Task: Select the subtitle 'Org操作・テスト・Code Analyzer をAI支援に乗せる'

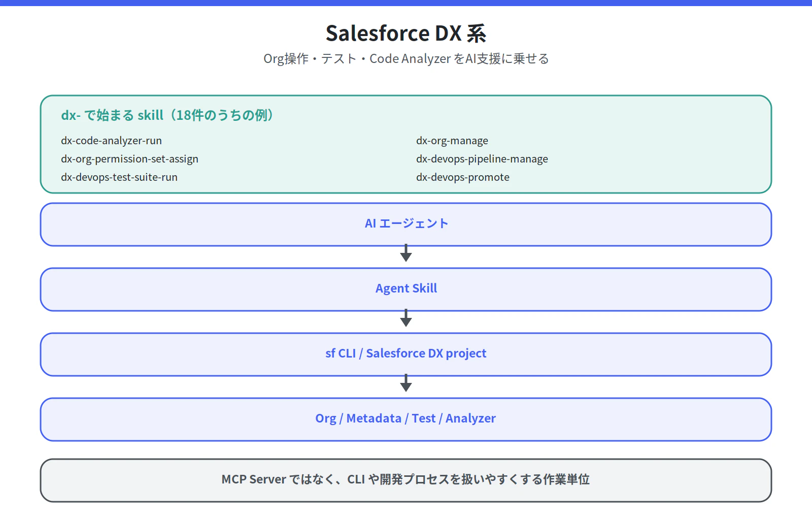Action: coord(406,59)
